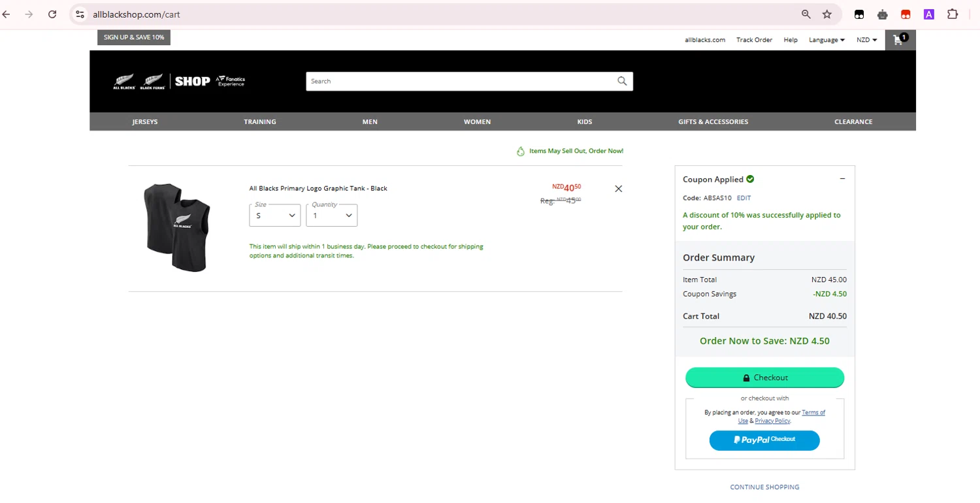Open the Jerseys menu

[x=145, y=122]
